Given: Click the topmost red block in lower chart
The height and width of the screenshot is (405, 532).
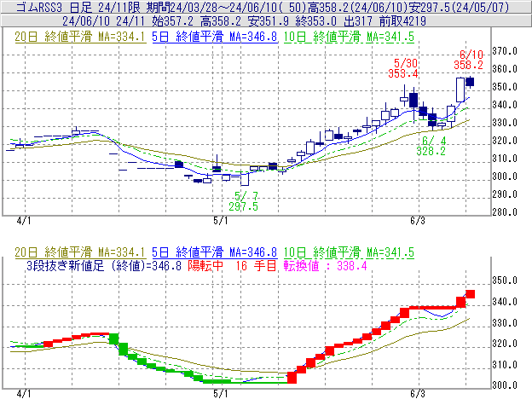Looking at the screenshot, I should (471, 294).
